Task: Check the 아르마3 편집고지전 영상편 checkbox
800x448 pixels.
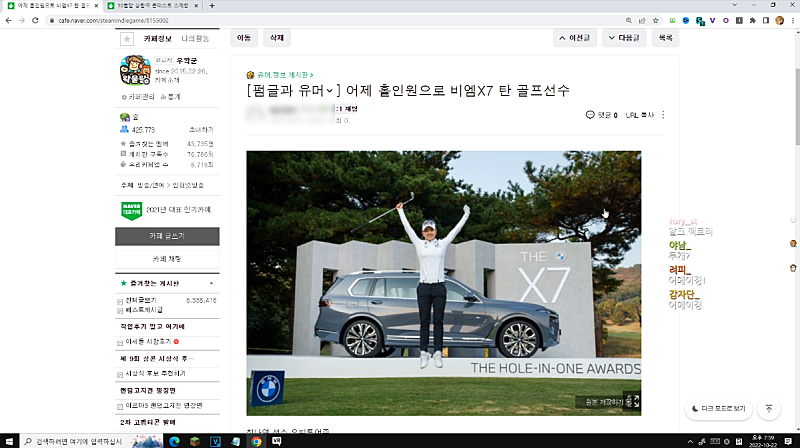Action: (x=121, y=405)
